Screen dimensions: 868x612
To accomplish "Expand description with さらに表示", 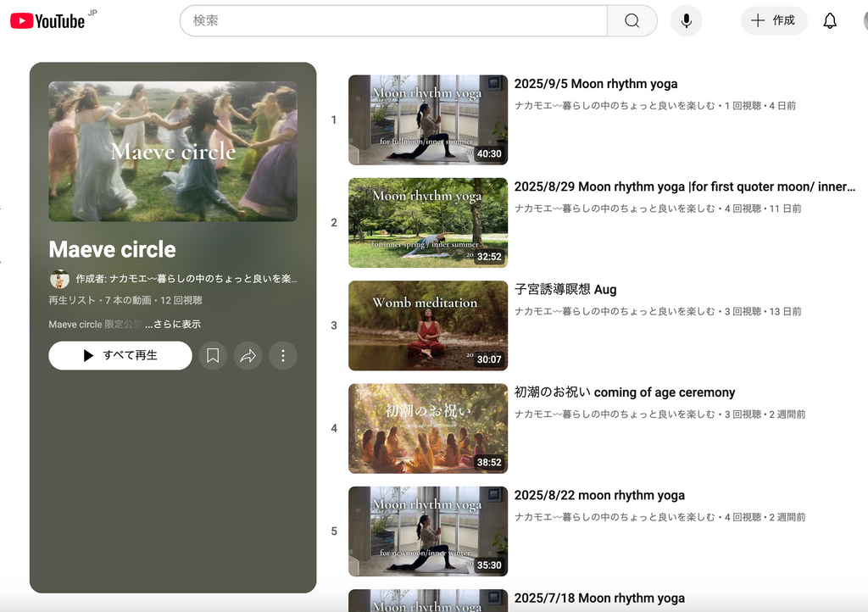I will 173,325.
